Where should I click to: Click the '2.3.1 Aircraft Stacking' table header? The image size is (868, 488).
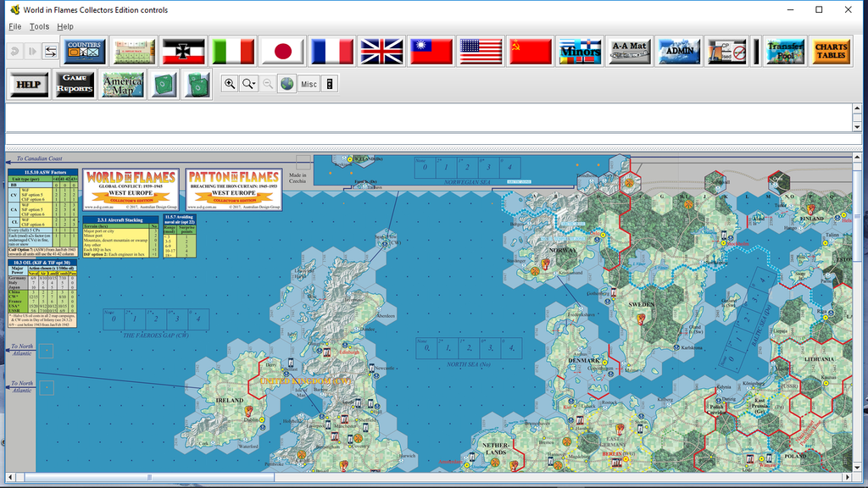pos(121,219)
